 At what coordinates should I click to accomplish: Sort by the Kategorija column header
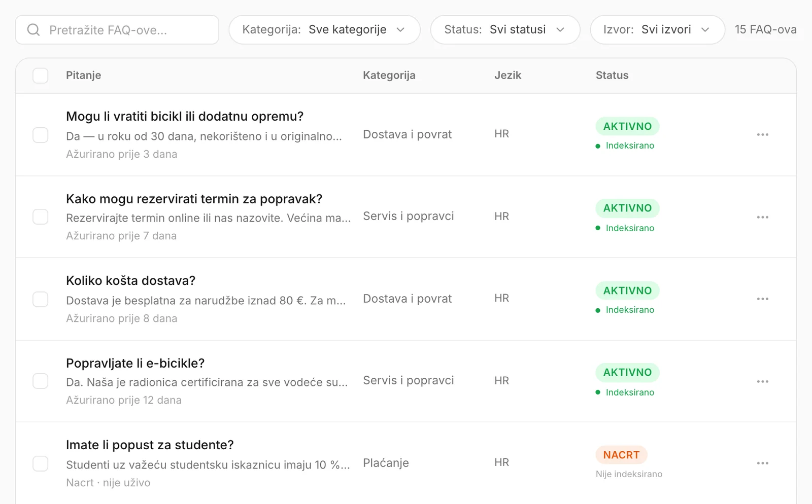pyautogui.click(x=389, y=75)
